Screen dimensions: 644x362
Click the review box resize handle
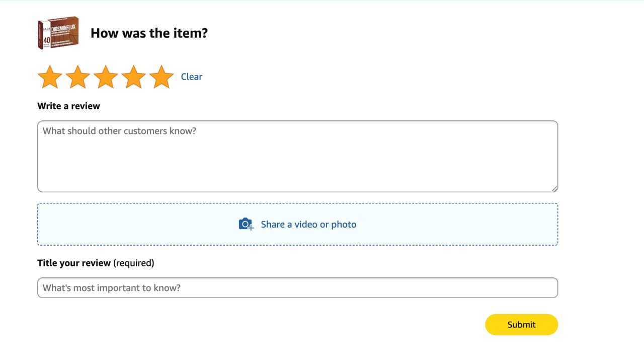pyautogui.click(x=554, y=189)
